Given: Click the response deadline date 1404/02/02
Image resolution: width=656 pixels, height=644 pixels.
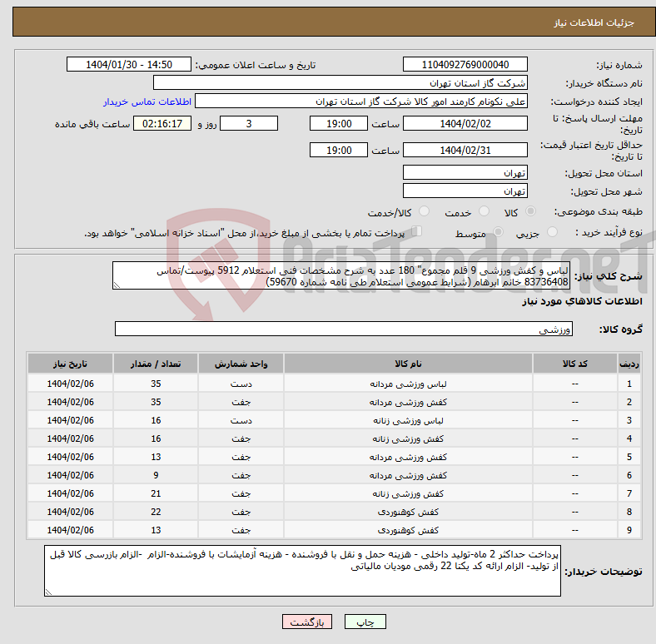Looking at the screenshot, I should [465, 123].
